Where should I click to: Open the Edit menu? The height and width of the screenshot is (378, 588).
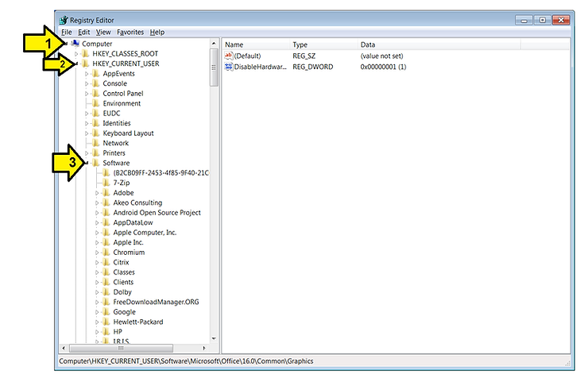point(83,33)
